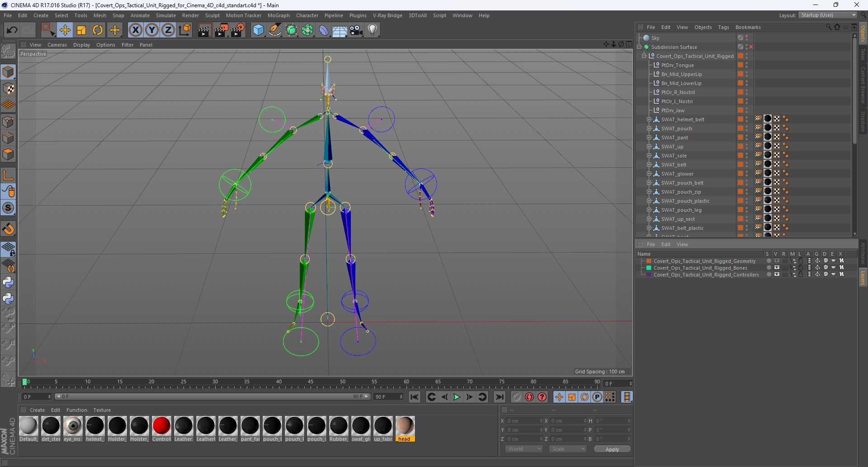Select the eye_ins material swatch

click(73, 429)
